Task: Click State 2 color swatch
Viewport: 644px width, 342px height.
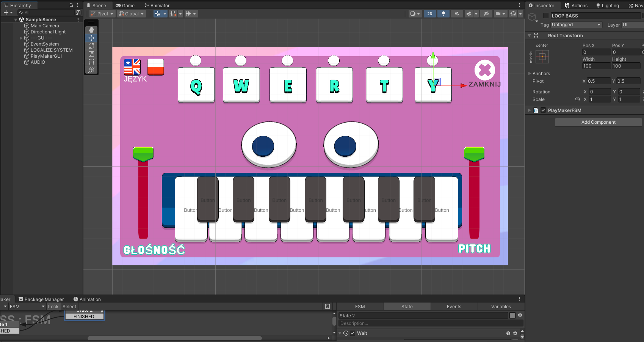Action: coord(512,315)
